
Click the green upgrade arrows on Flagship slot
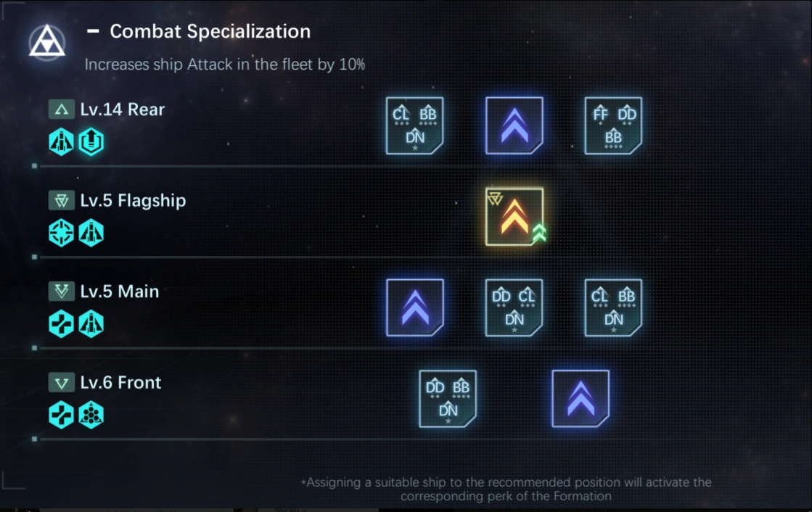[x=538, y=233]
